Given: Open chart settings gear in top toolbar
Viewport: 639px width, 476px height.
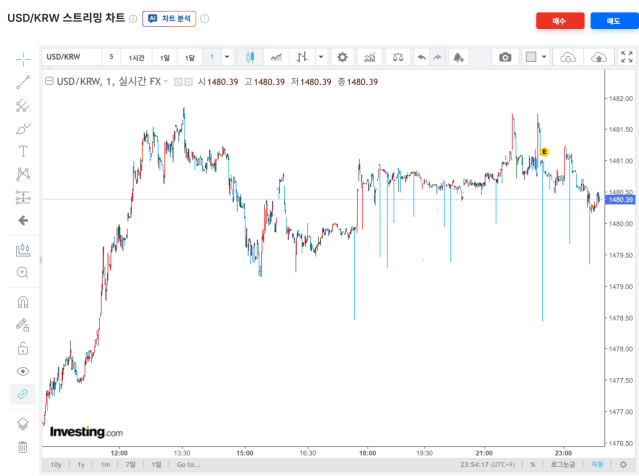Looking at the screenshot, I should [x=342, y=57].
